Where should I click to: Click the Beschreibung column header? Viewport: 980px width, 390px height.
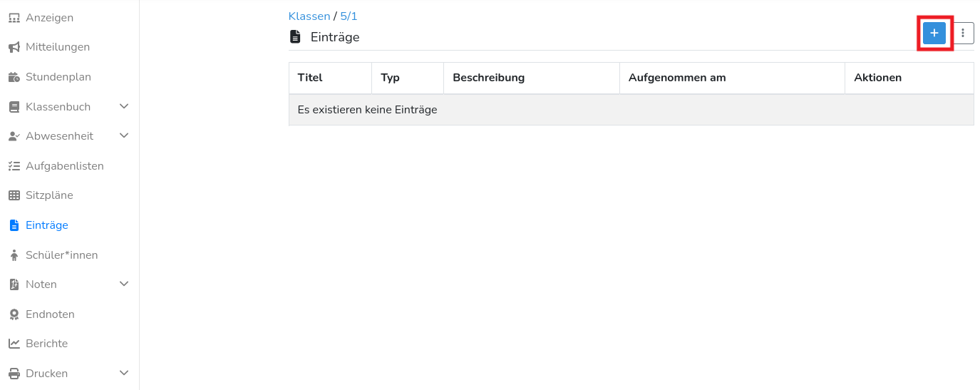[x=488, y=78]
